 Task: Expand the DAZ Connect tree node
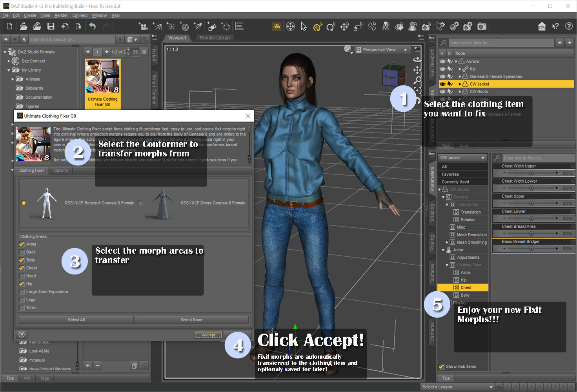[x=9, y=61]
